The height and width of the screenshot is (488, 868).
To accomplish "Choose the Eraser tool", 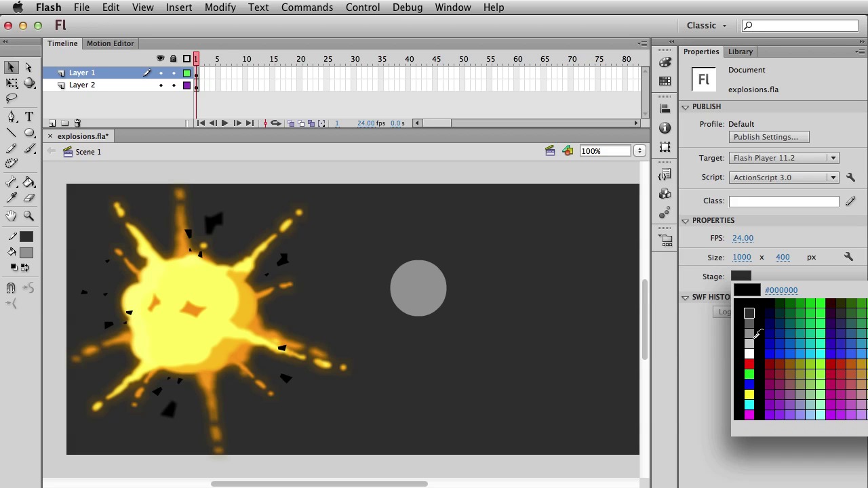I will coord(29,198).
